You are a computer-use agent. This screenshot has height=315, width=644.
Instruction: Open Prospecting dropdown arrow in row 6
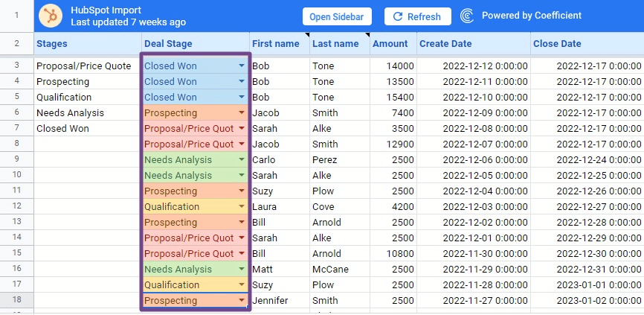pyautogui.click(x=242, y=112)
